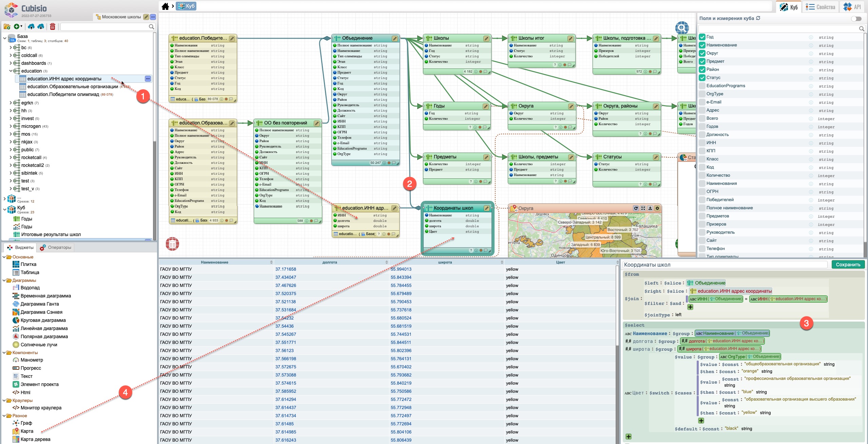The image size is (868, 444).
Task: Open the green plus add dropdown arrow
Action: [21, 26]
